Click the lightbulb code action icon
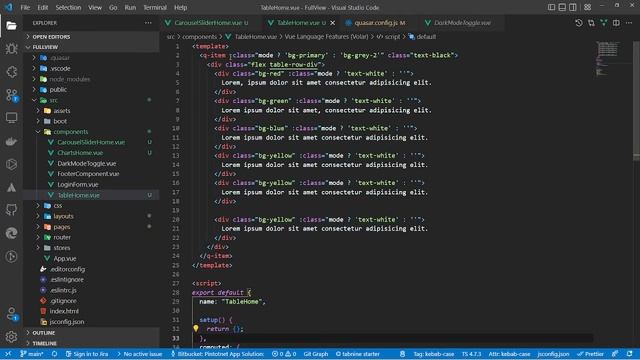Screen dimensions: 640x360 (x=196, y=328)
